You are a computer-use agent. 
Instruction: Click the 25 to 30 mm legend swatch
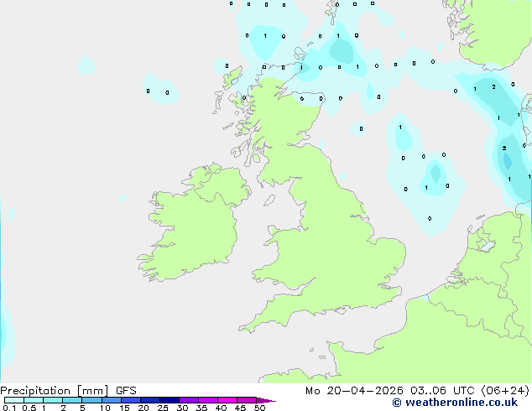170,400
